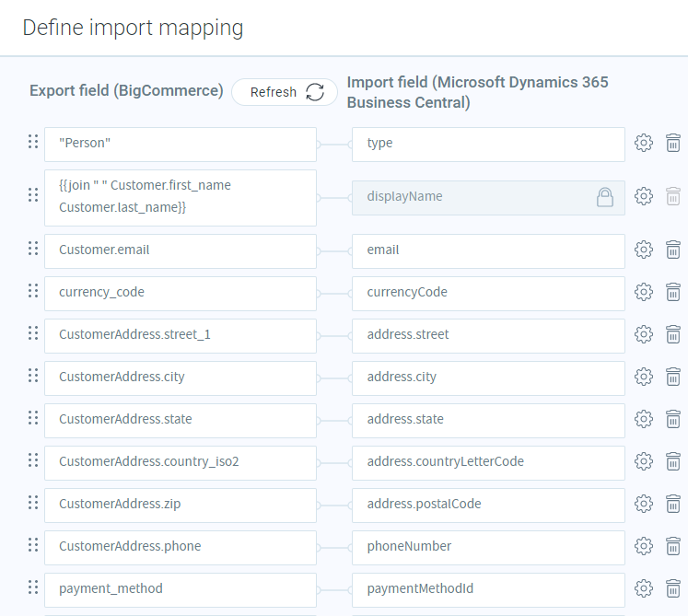Edit the join Customer name export field
Viewport: 688px width, 616px height.
click(x=181, y=198)
